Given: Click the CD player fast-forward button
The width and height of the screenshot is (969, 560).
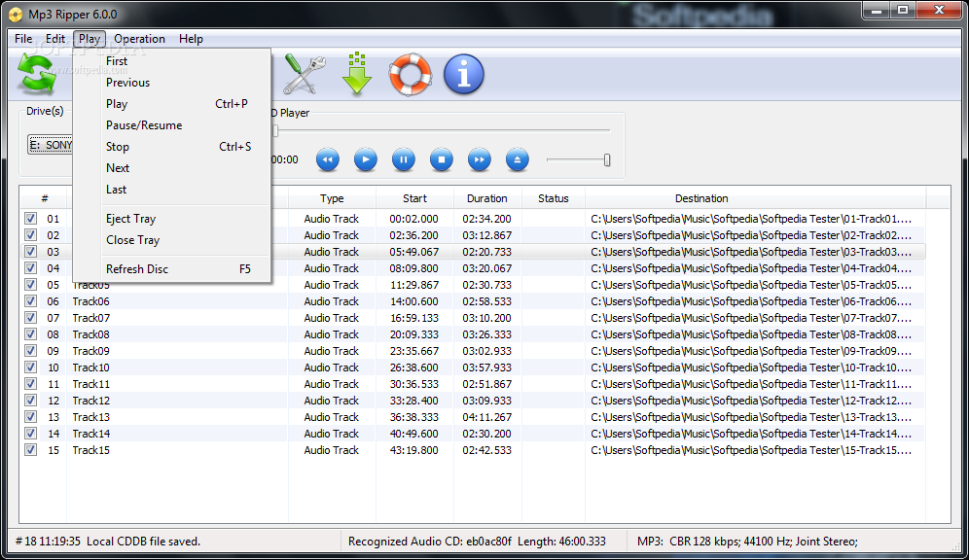Looking at the screenshot, I should pyautogui.click(x=479, y=159).
